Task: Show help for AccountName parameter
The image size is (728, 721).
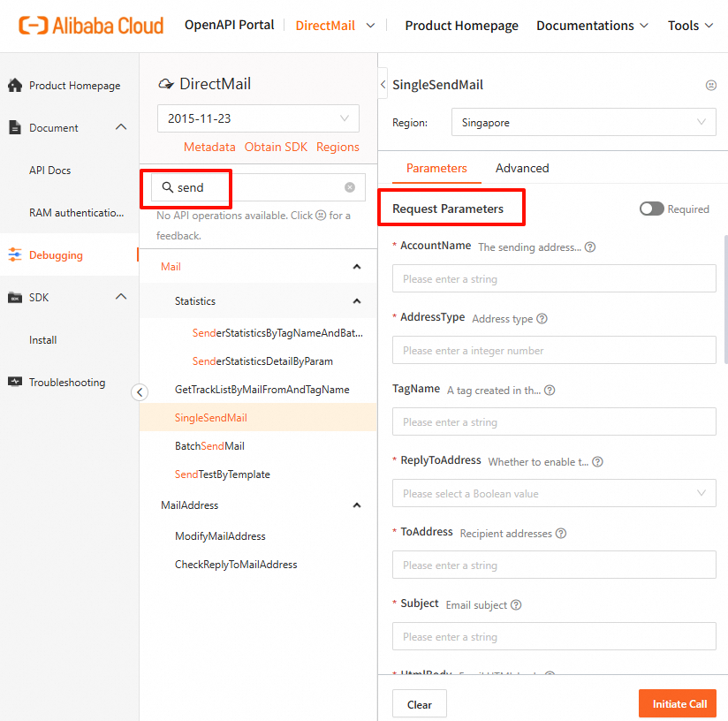Action: (589, 247)
